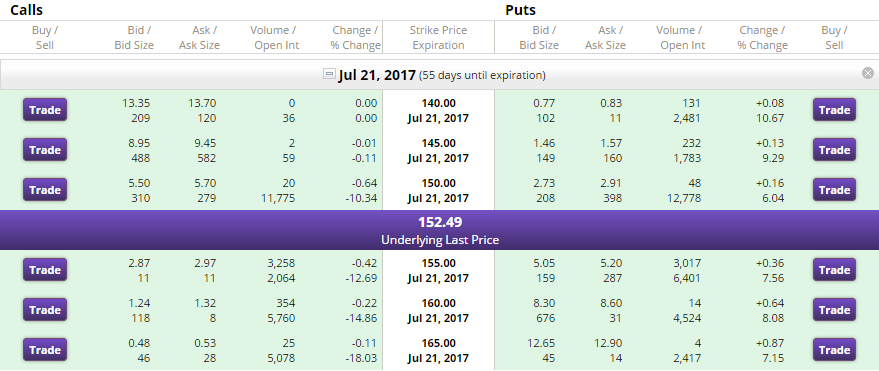Trade the 145.00 strike put
This screenshot has height=371, width=879.
pyautogui.click(x=834, y=150)
